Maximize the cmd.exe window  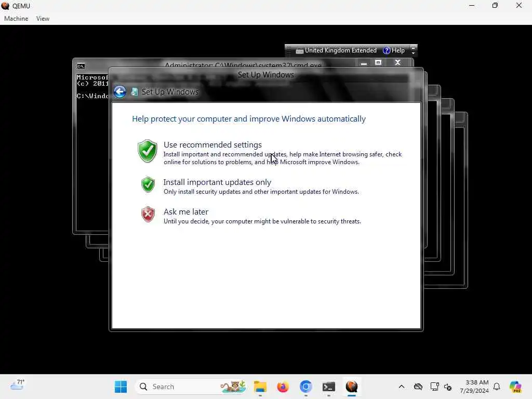(x=378, y=62)
